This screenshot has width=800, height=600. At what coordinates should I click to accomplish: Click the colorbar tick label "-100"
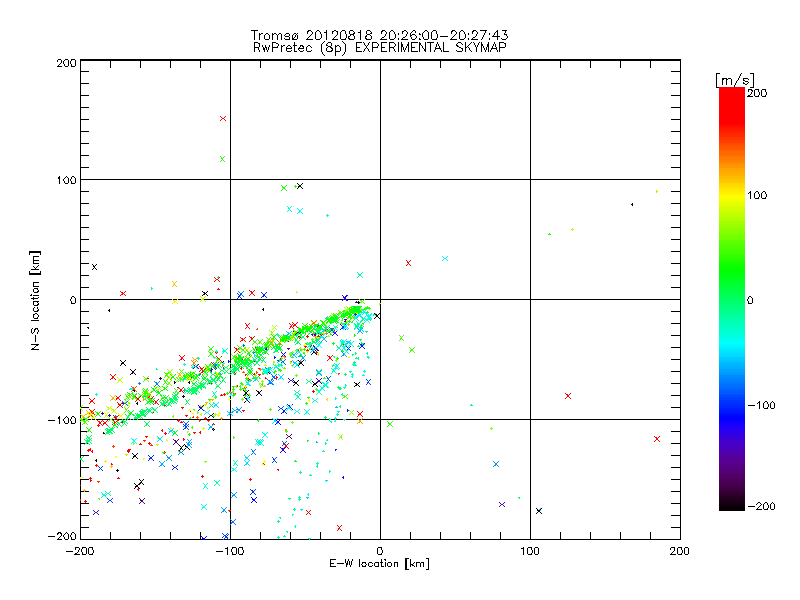tap(760, 405)
